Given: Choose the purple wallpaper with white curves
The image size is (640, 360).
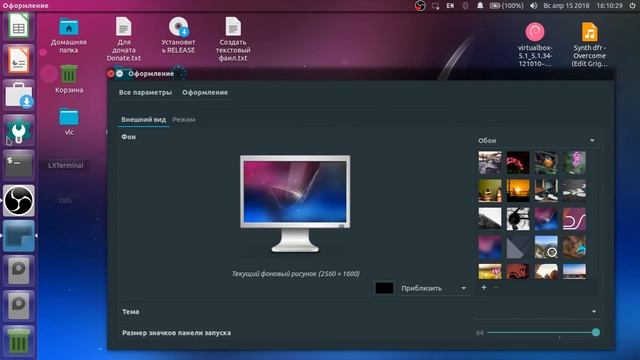Looking at the screenshot, I should click(574, 218).
